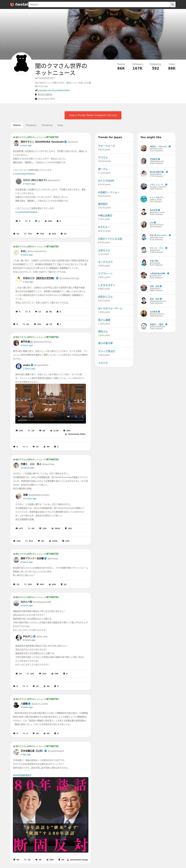Click the heart icon showing 993

pos(38,584)
